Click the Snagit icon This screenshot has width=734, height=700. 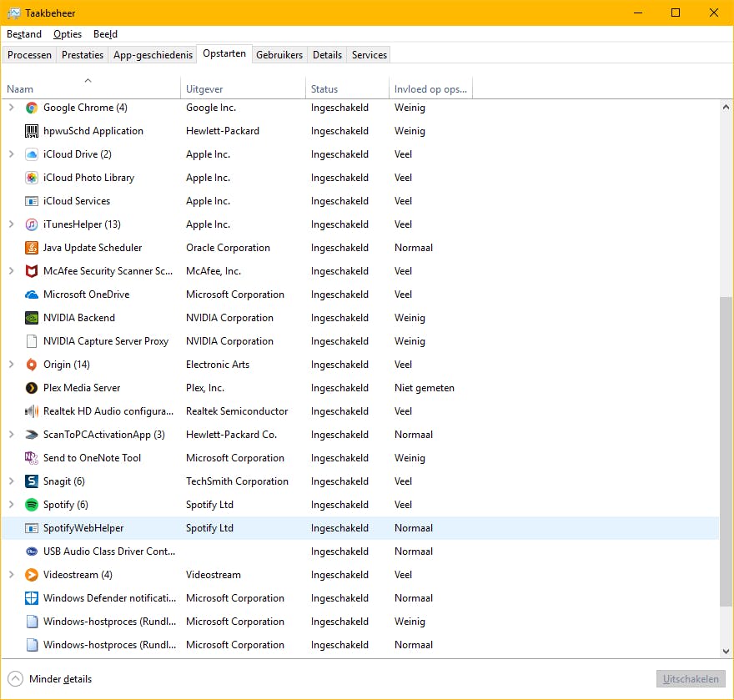(x=32, y=481)
